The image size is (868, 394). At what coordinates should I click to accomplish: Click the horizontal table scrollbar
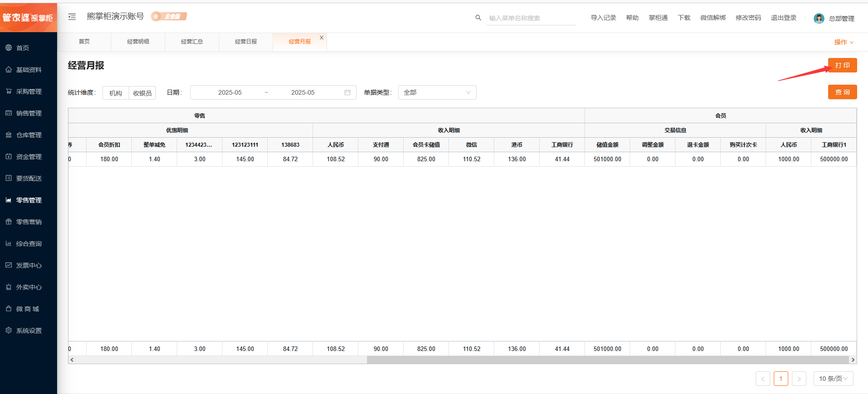[607, 360]
